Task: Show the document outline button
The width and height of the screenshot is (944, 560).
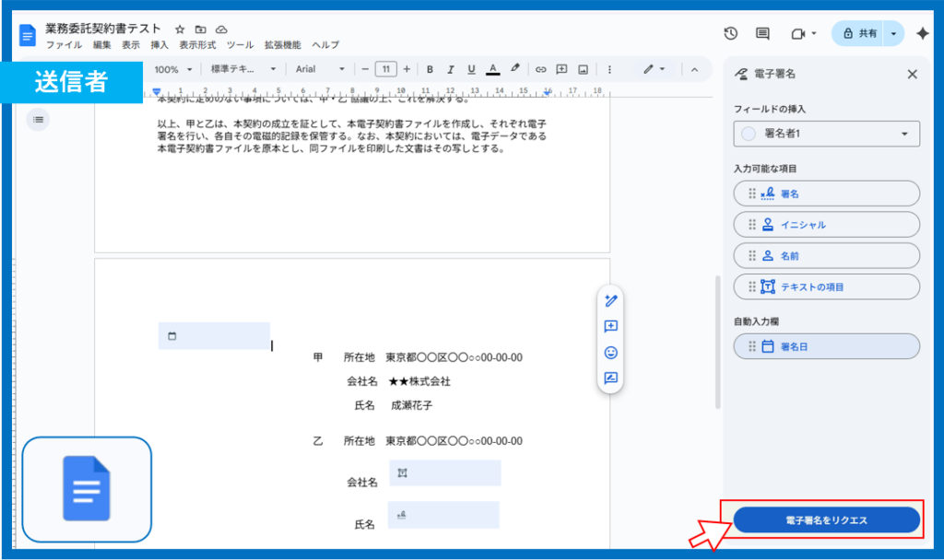Action: pyautogui.click(x=38, y=119)
